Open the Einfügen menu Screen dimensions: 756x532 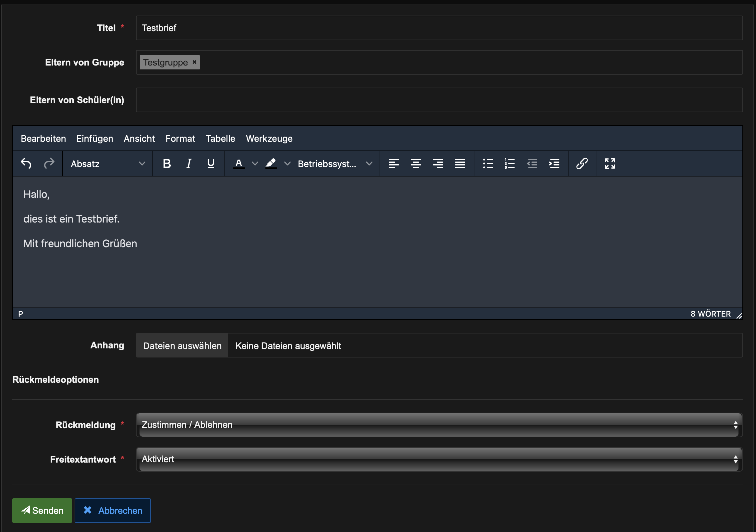(94, 139)
